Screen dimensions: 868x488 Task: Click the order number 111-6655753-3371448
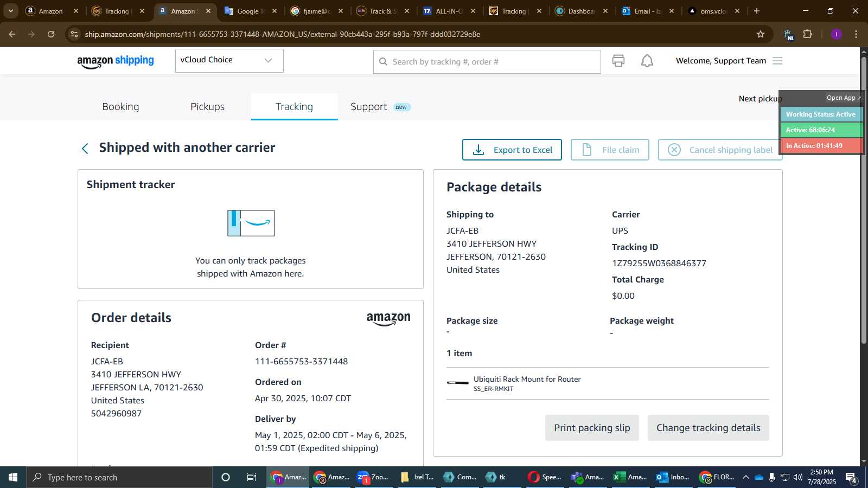click(301, 362)
